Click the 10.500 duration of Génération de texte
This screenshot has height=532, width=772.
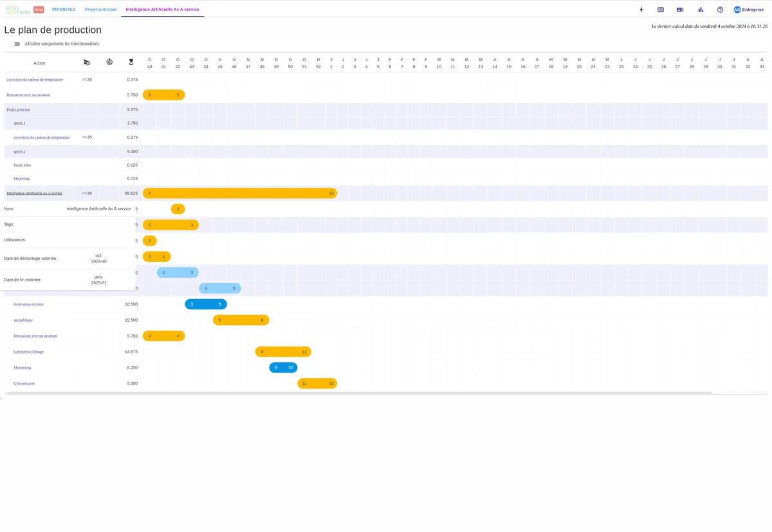click(x=131, y=304)
